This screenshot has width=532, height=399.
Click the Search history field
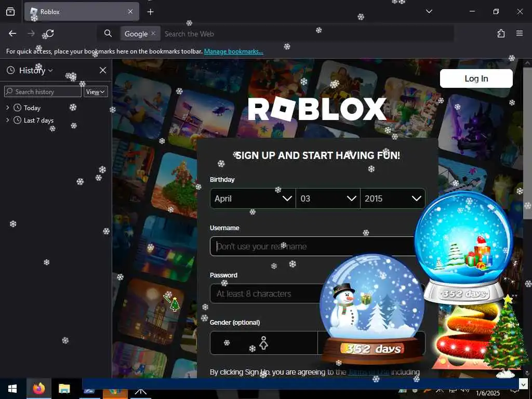pos(43,91)
